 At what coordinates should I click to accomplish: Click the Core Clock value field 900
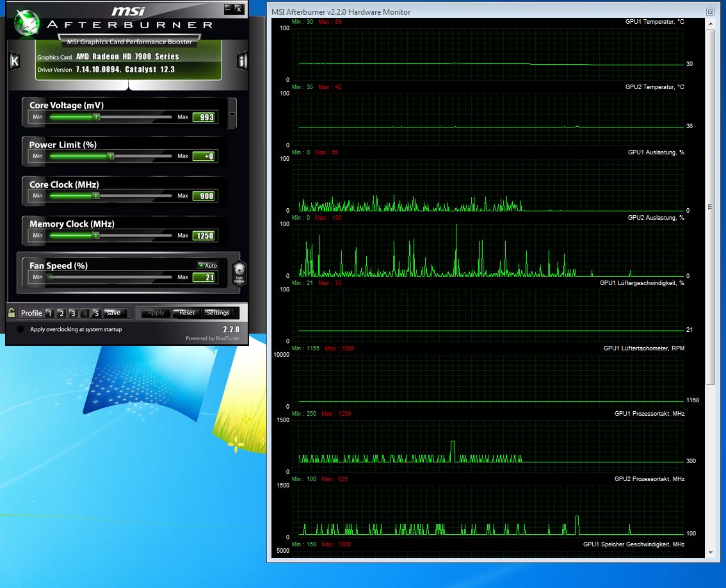click(204, 196)
